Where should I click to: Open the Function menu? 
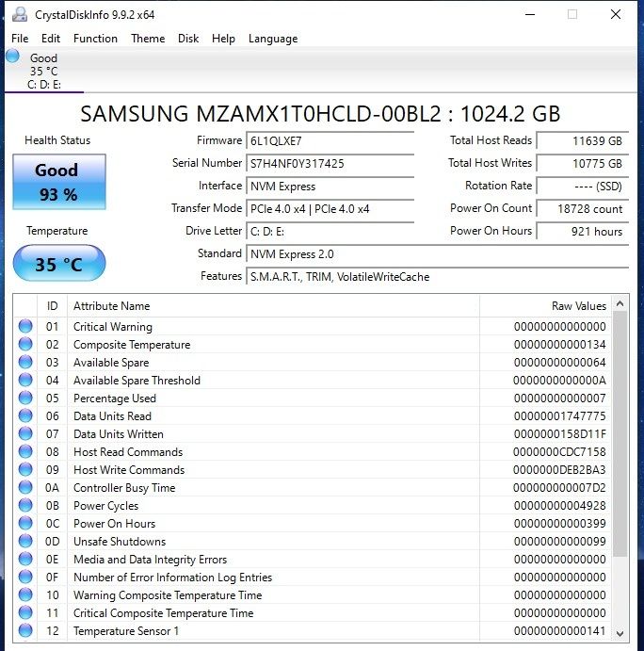[95, 39]
